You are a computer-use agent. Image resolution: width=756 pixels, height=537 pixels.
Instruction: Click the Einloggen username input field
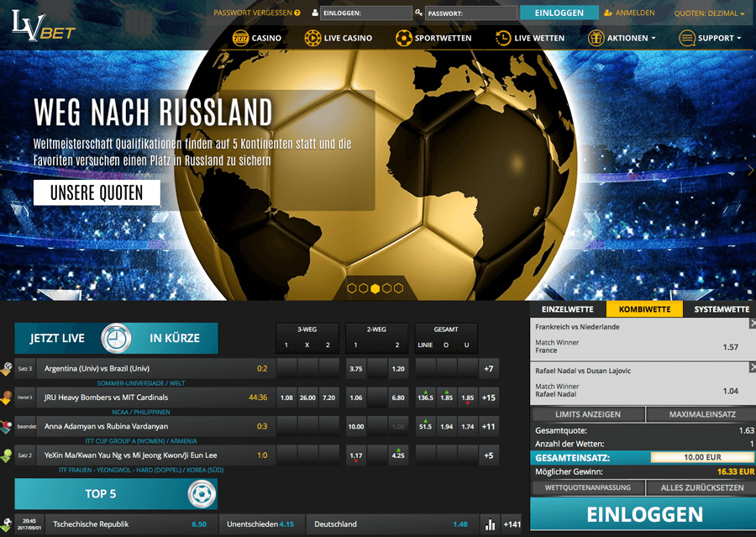click(366, 13)
